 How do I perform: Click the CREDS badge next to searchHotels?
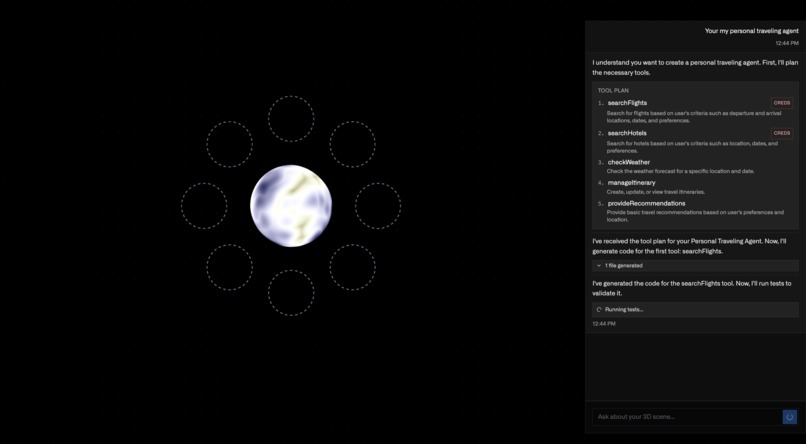(782, 133)
